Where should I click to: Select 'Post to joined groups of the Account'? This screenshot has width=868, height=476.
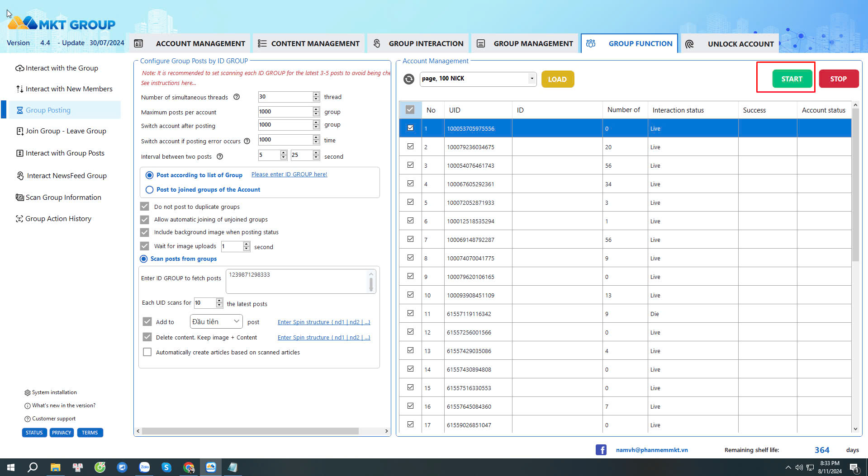[150, 190]
